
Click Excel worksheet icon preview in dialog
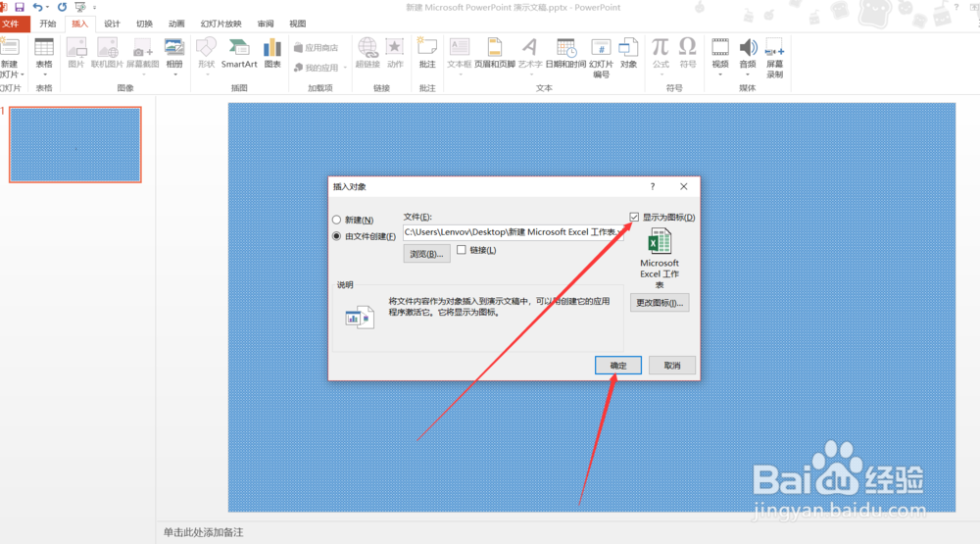click(x=660, y=241)
